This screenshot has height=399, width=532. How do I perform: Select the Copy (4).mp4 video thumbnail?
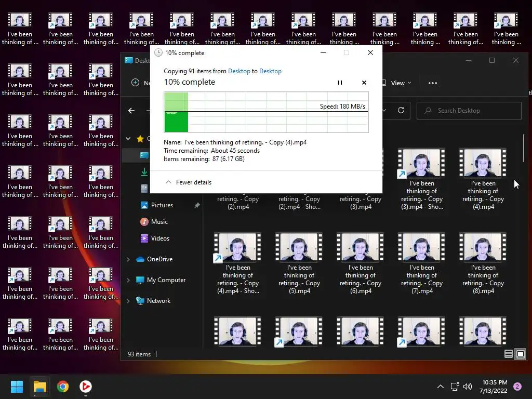tap(483, 163)
